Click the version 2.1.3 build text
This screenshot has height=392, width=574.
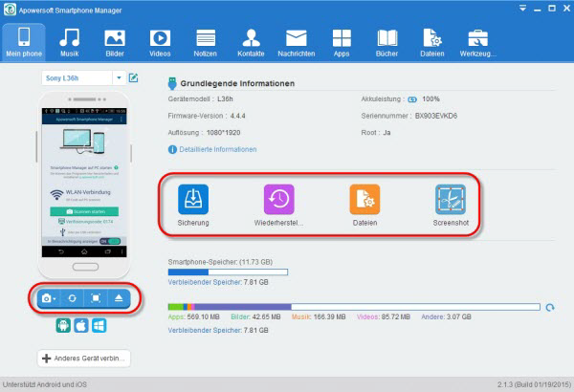coord(534,384)
